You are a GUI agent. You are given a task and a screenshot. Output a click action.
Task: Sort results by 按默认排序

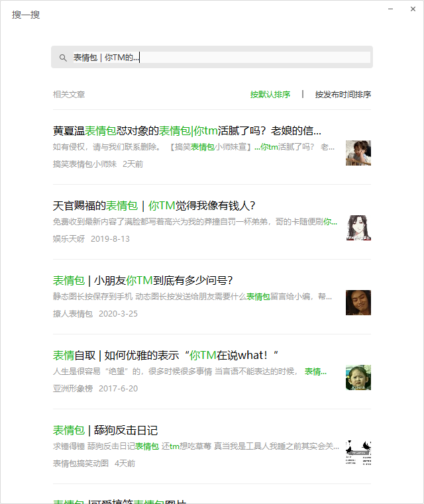coord(270,95)
